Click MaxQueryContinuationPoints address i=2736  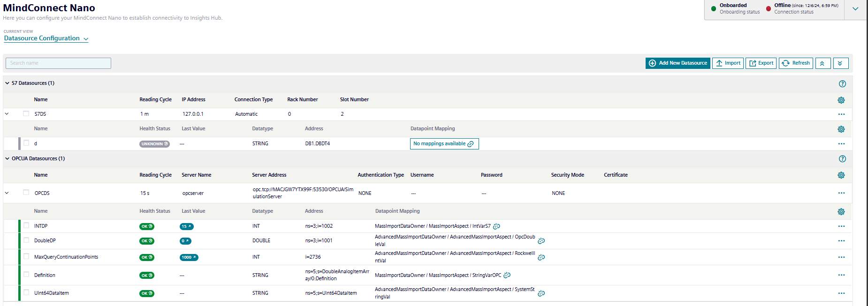[313, 257]
